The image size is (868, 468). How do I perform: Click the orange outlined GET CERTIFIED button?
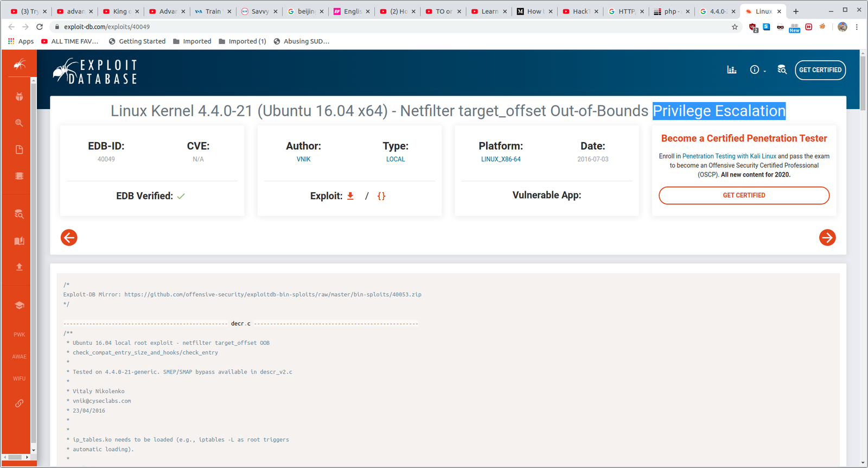pos(744,195)
